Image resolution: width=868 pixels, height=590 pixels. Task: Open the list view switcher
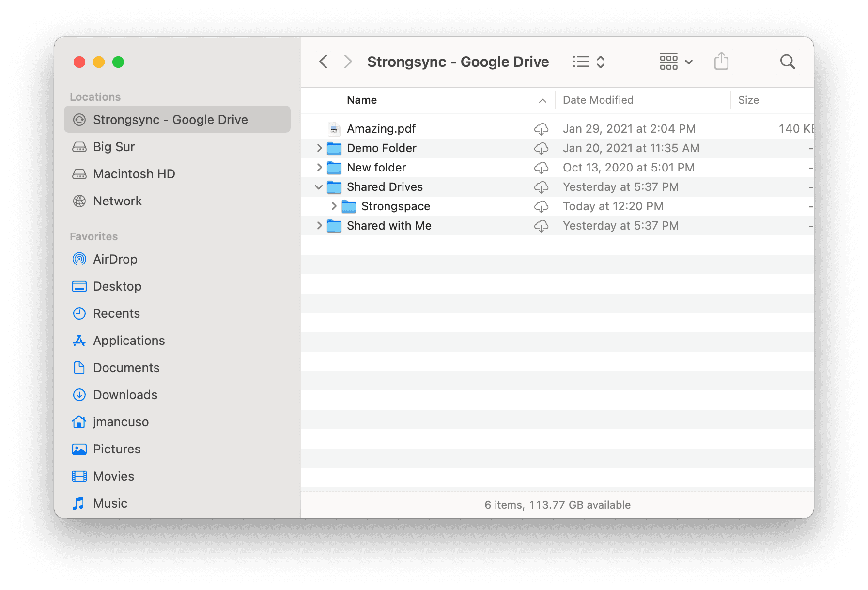click(x=589, y=62)
